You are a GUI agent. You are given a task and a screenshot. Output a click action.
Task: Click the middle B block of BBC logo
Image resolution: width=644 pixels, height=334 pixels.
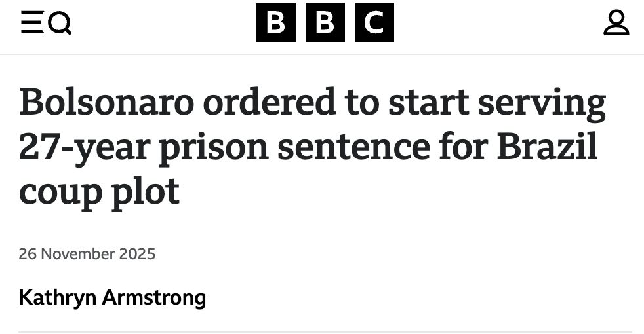pyautogui.click(x=325, y=23)
